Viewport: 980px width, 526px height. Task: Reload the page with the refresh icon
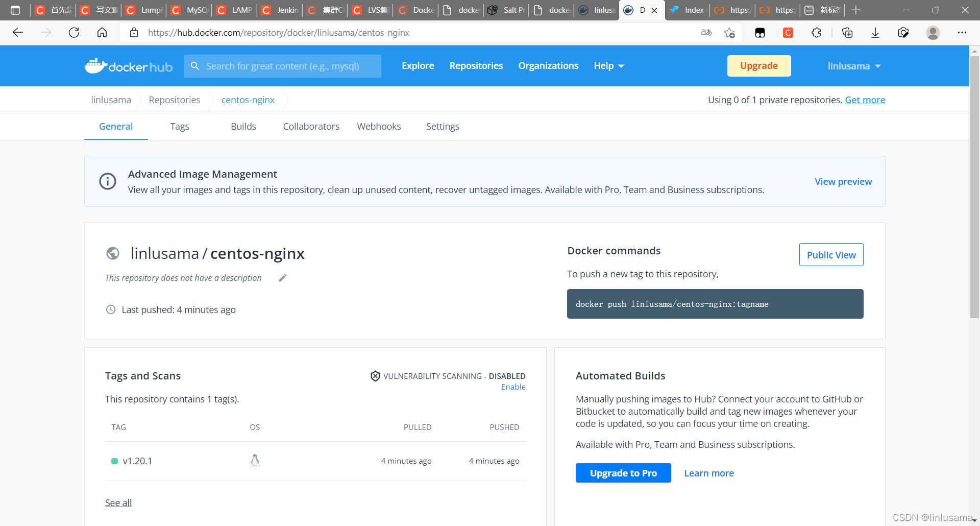click(74, 33)
